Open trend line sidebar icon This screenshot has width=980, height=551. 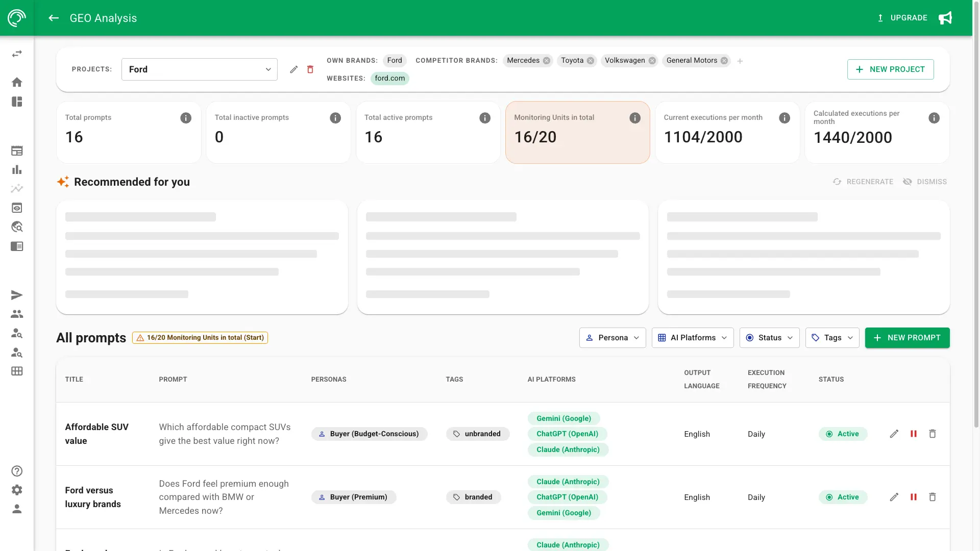click(x=17, y=188)
